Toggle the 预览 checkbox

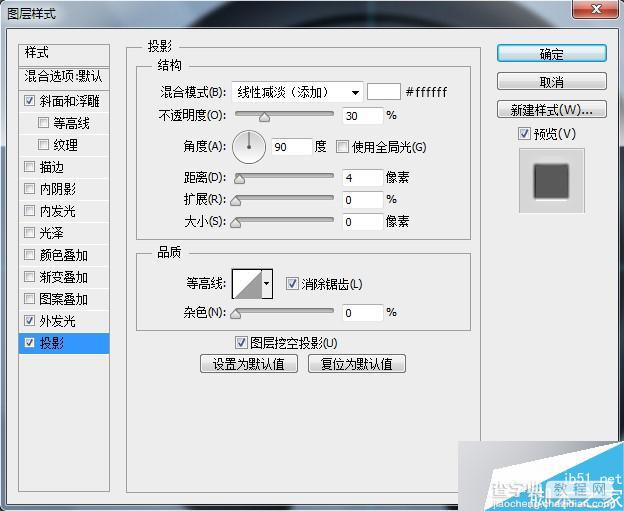click(525, 133)
